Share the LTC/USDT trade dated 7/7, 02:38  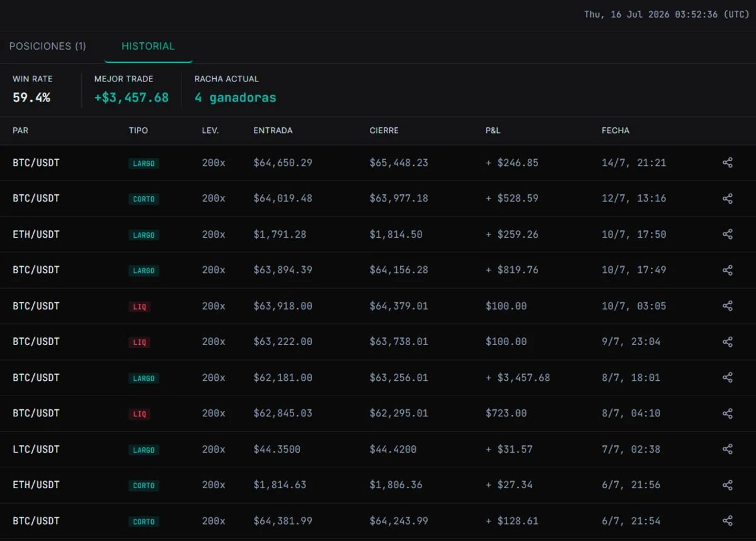pyautogui.click(x=728, y=450)
